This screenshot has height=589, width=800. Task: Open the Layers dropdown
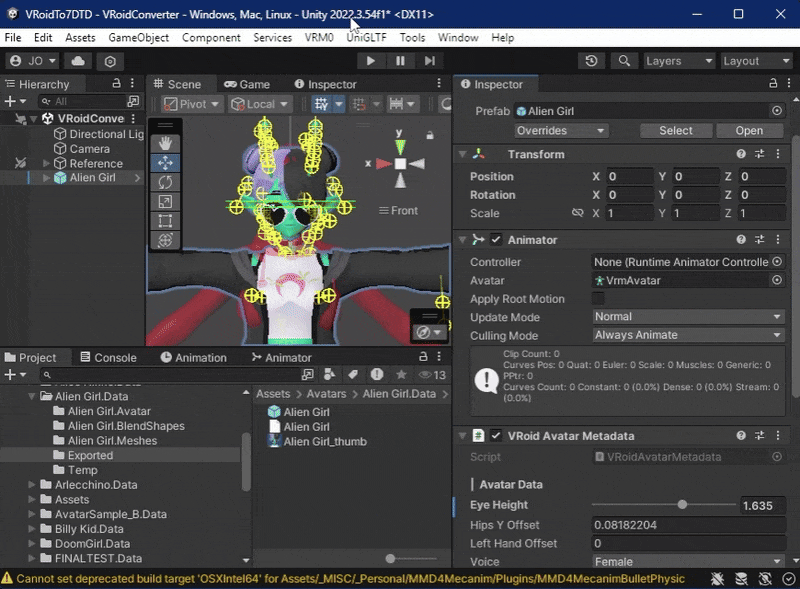coord(679,61)
